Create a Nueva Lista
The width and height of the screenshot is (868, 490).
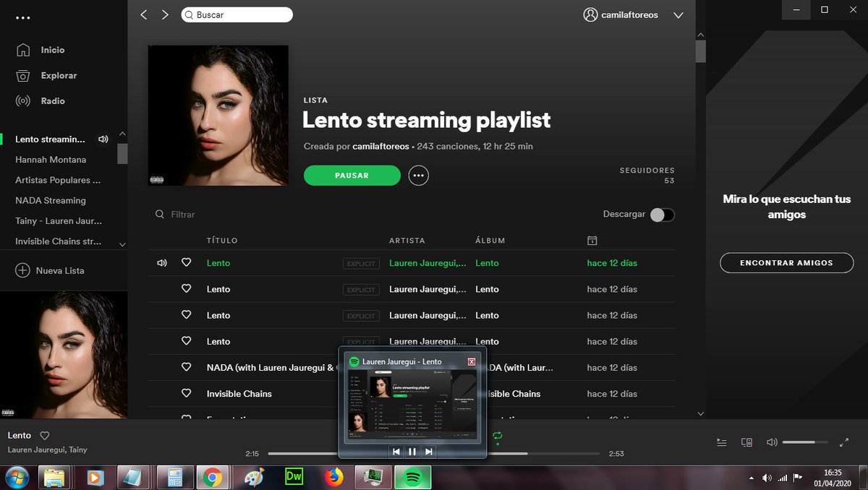pyautogui.click(x=50, y=270)
